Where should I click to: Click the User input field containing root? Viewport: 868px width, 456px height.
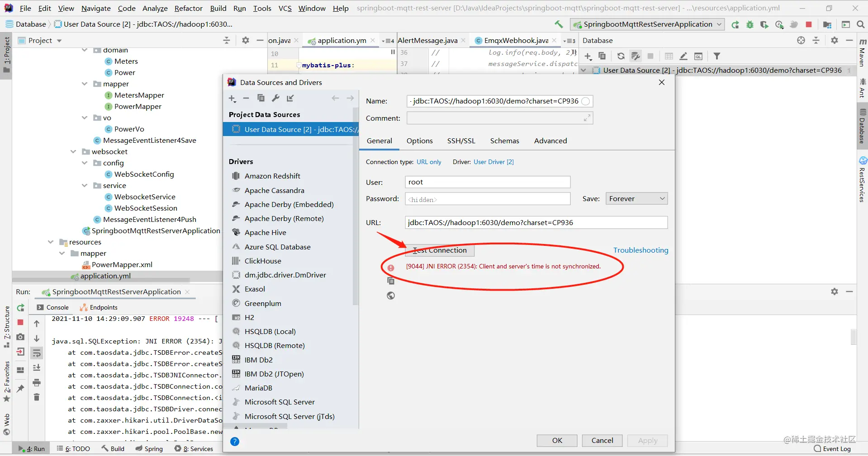(488, 182)
